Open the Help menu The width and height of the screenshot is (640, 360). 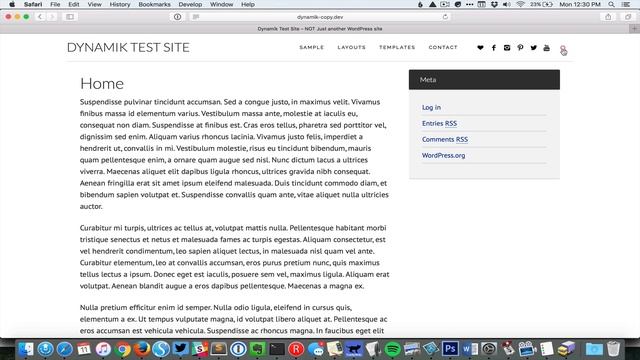248,4
